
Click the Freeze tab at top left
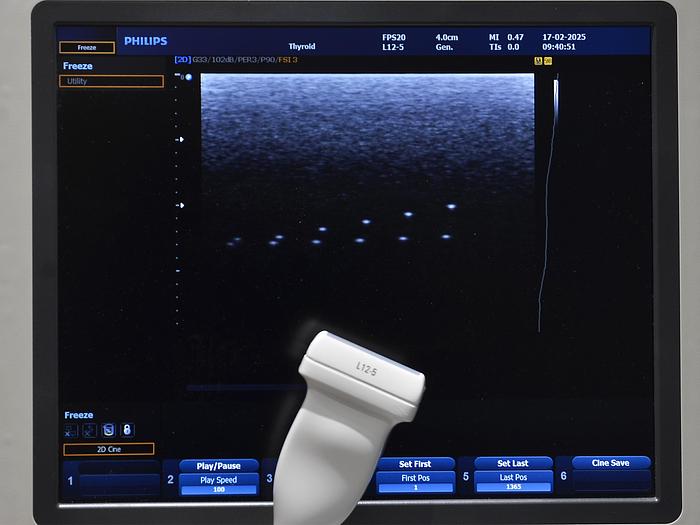(87, 47)
